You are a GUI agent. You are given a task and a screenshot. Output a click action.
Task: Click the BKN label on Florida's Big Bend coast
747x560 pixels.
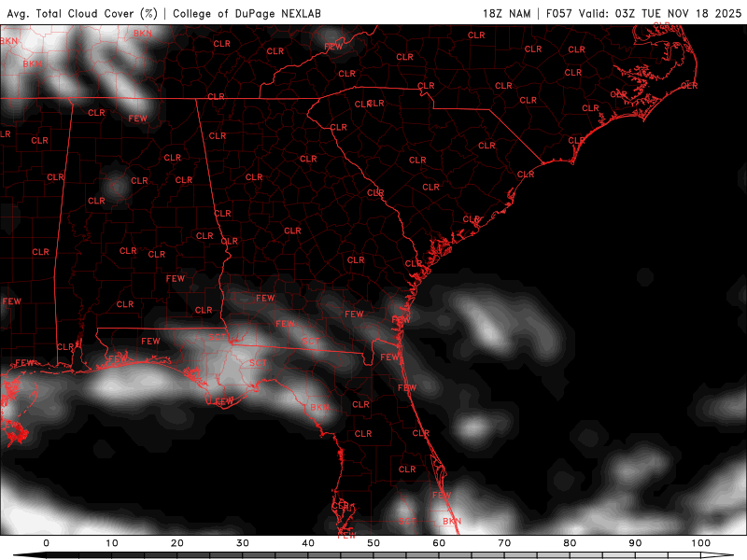click(319, 407)
